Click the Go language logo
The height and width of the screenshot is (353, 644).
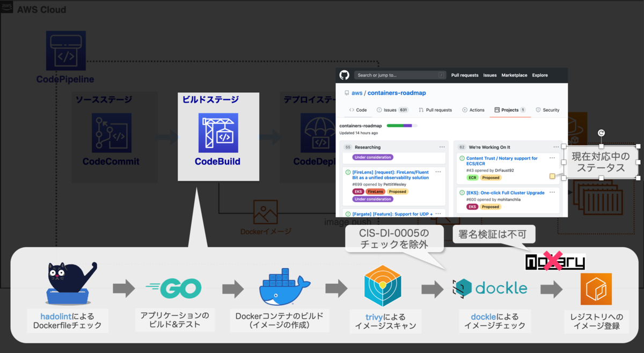[x=173, y=289]
